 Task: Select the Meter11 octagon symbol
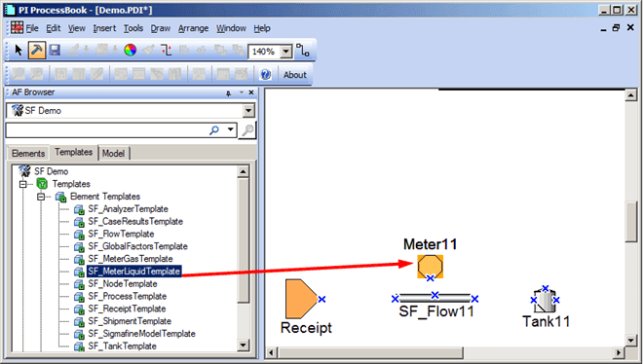(431, 266)
